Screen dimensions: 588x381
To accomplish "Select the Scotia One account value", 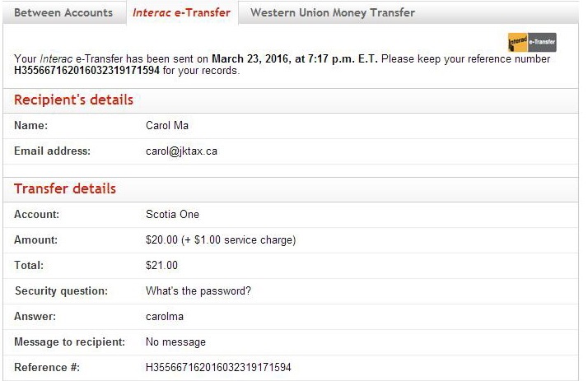I will point(172,215).
